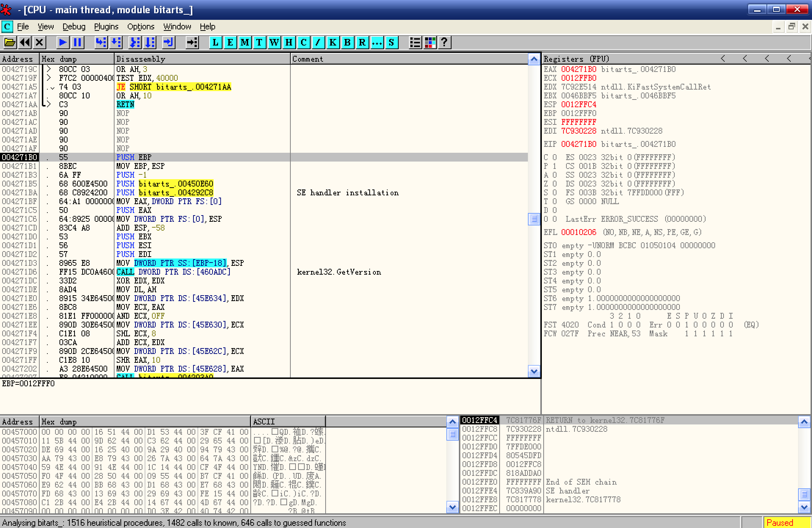Click the Execute till return icon
This screenshot has width=812, height=528.
click(x=168, y=43)
